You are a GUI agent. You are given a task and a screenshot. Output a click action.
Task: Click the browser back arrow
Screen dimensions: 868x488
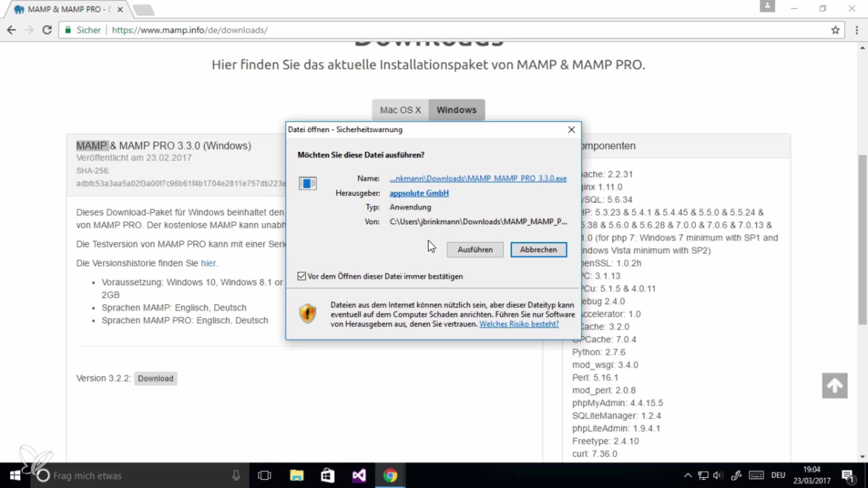(12, 30)
